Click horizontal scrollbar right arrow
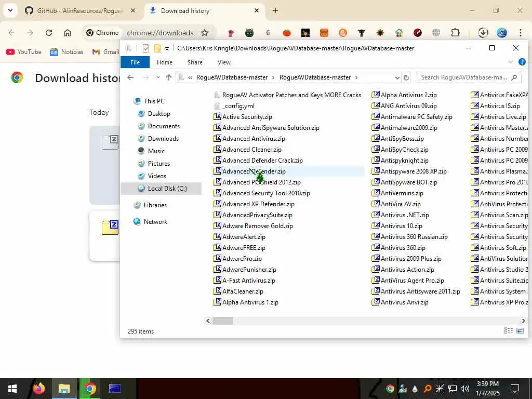This screenshot has height=399, width=532. click(x=523, y=321)
